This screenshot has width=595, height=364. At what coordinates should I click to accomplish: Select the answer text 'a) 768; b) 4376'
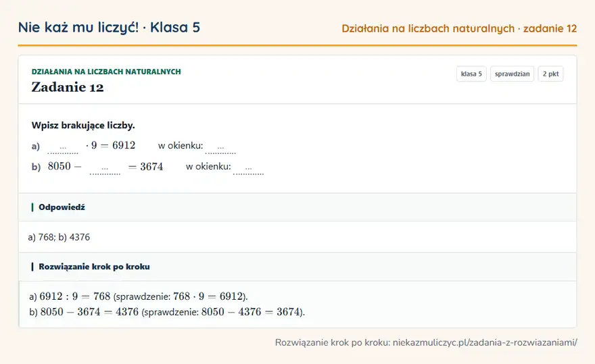tap(59, 237)
